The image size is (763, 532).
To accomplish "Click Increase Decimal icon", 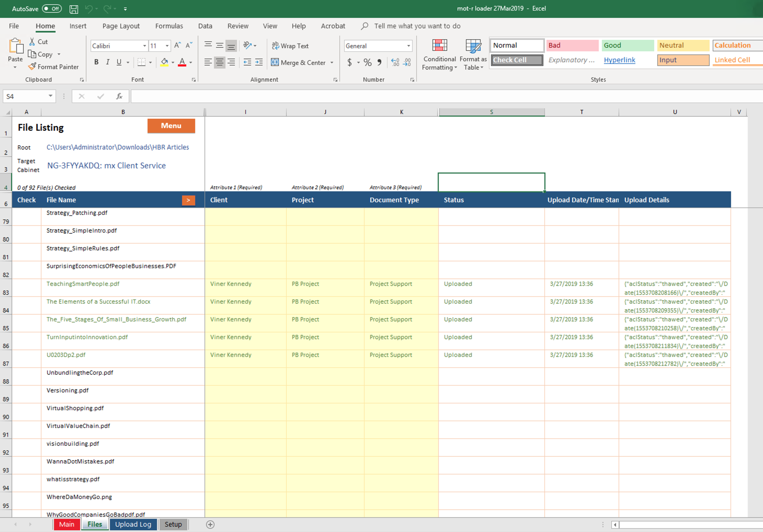I will click(395, 62).
